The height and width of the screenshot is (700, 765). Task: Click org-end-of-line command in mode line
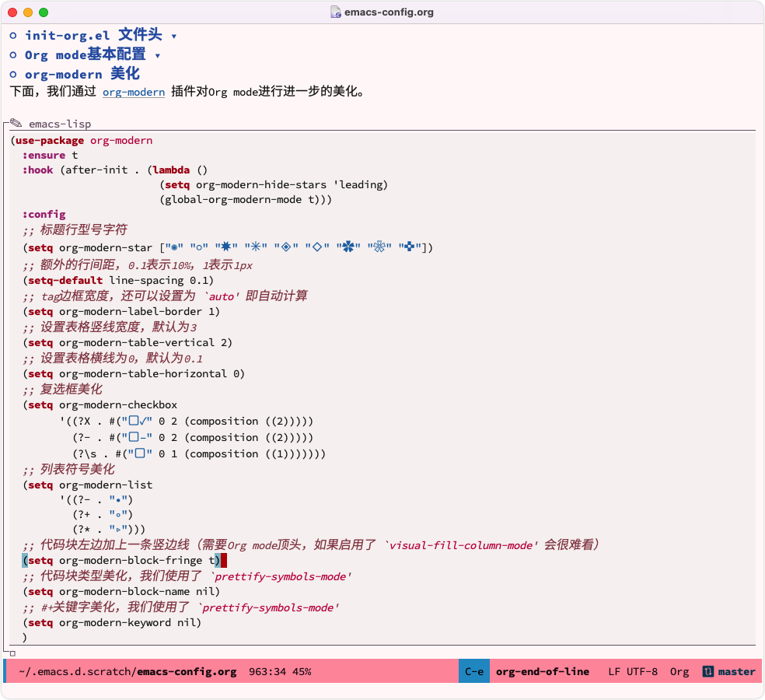tap(543, 672)
